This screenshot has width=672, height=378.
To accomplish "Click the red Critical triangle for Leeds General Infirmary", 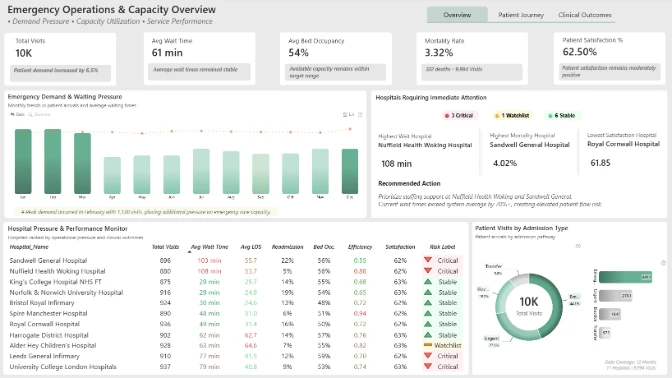I will [427, 355].
